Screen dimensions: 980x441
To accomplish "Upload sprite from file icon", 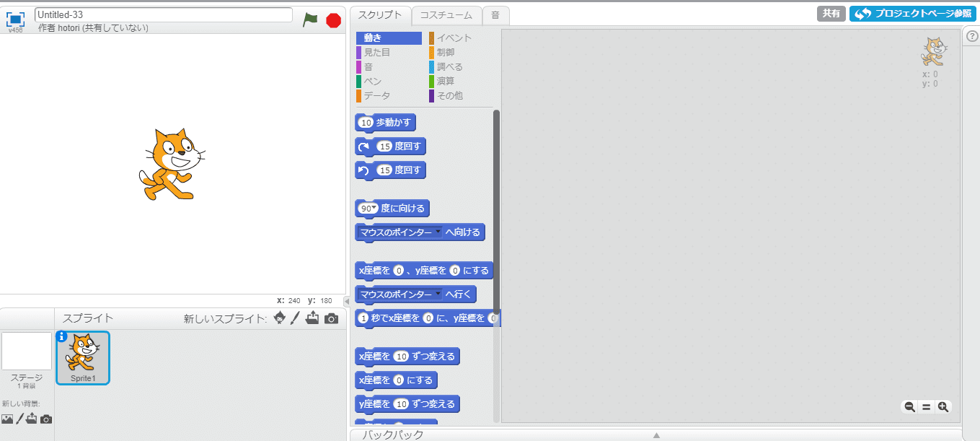I will click(312, 318).
